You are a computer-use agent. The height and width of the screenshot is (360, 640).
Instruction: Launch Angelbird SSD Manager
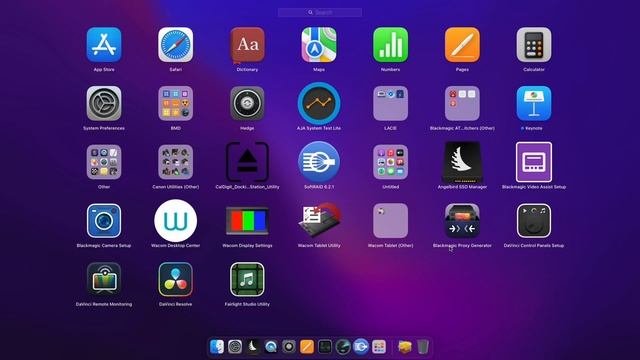pos(462,162)
